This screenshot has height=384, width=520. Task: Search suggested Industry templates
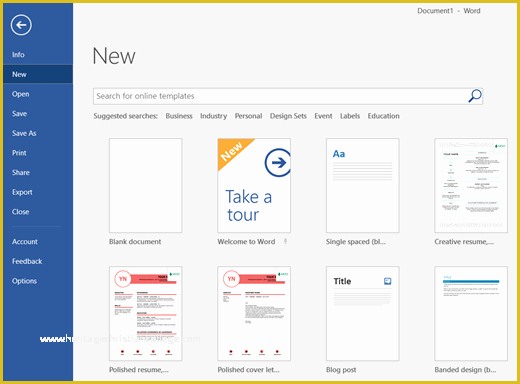pos(213,116)
